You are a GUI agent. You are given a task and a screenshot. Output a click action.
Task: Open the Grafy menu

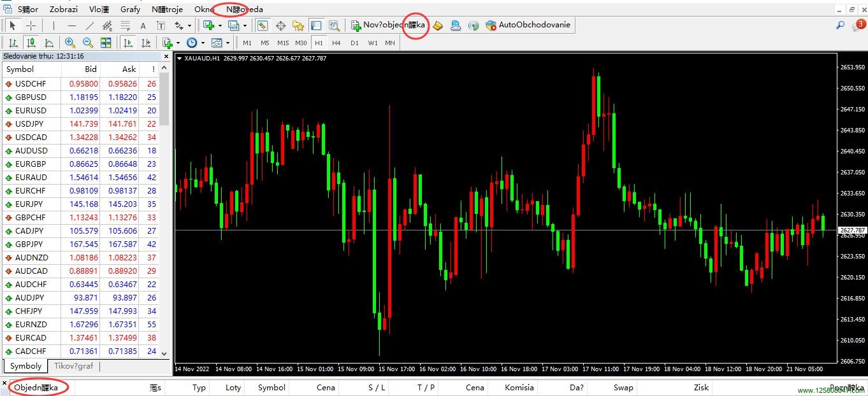click(130, 10)
